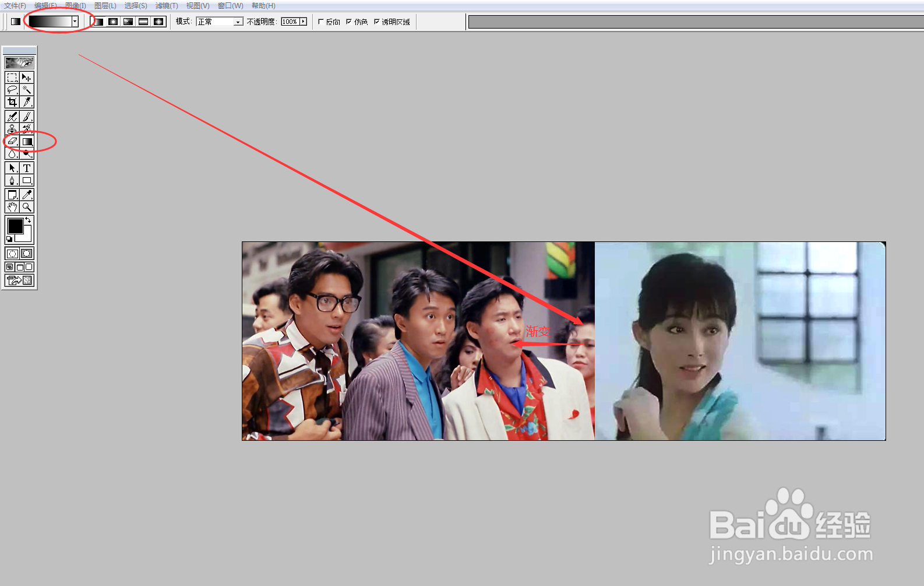Open the 滤镜(T) menu
Image resolution: width=924 pixels, height=586 pixels.
tap(167, 6)
